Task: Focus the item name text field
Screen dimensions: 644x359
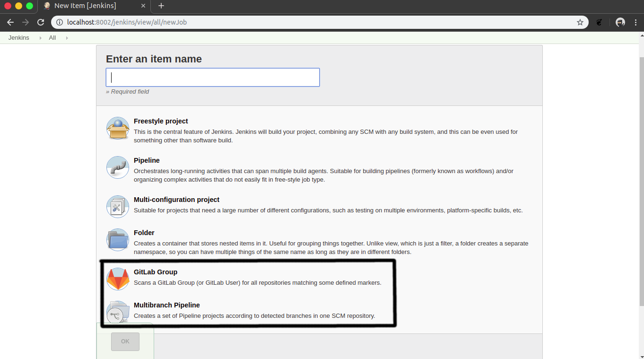Action: tap(213, 77)
